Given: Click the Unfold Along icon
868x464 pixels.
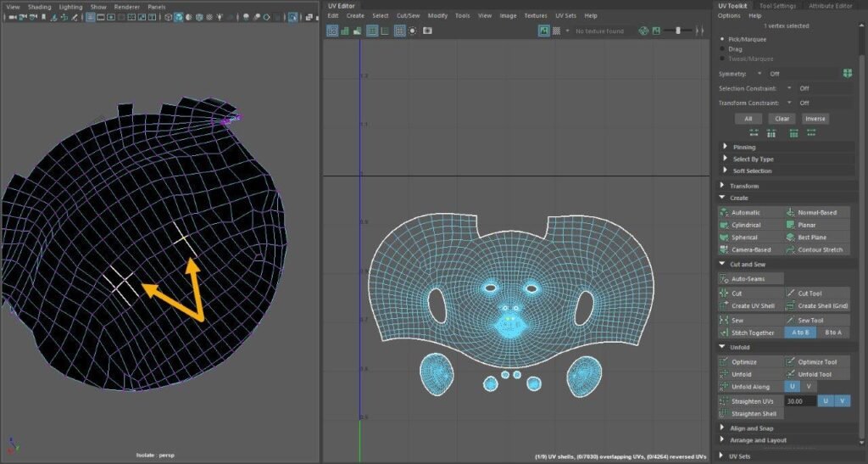Looking at the screenshot, I should click(724, 387).
